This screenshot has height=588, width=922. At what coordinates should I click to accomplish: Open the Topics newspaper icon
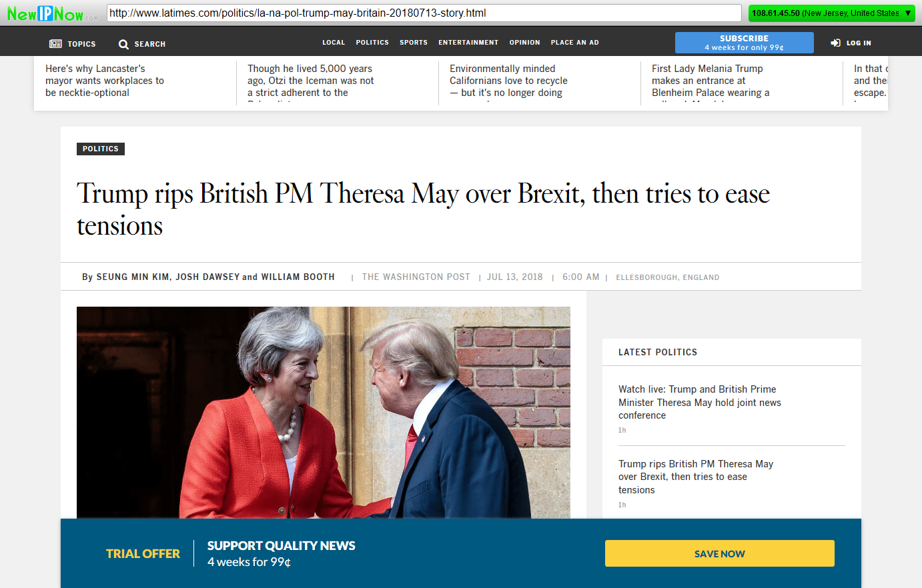(x=55, y=44)
